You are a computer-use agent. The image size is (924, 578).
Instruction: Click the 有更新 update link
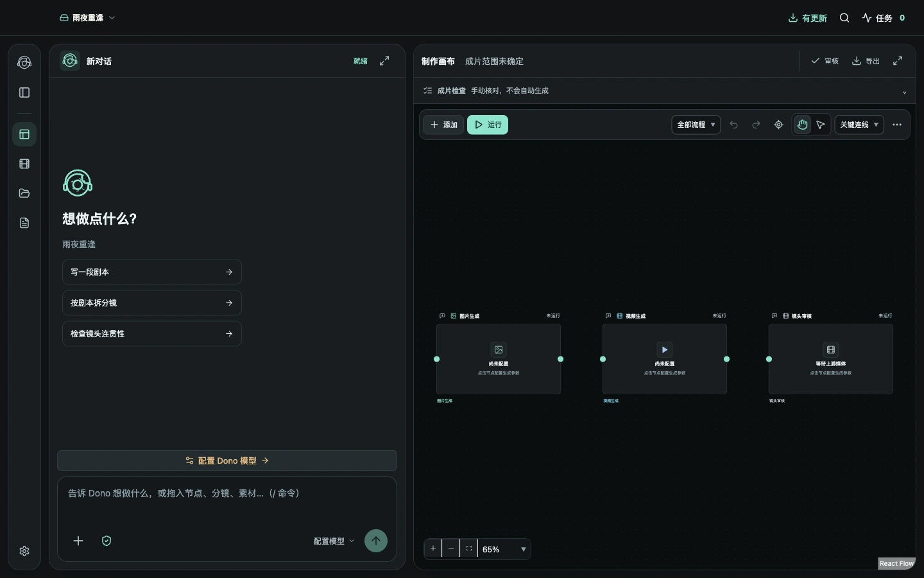pyautogui.click(x=807, y=18)
